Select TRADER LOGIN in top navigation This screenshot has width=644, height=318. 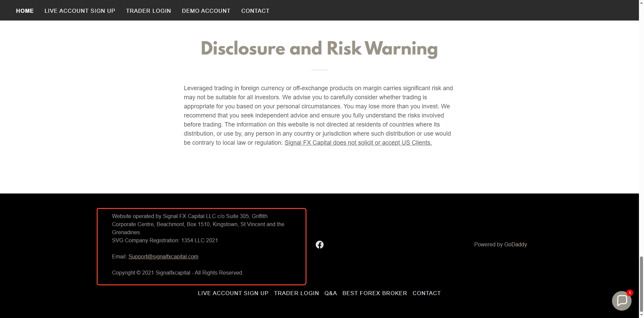click(x=149, y=11)
